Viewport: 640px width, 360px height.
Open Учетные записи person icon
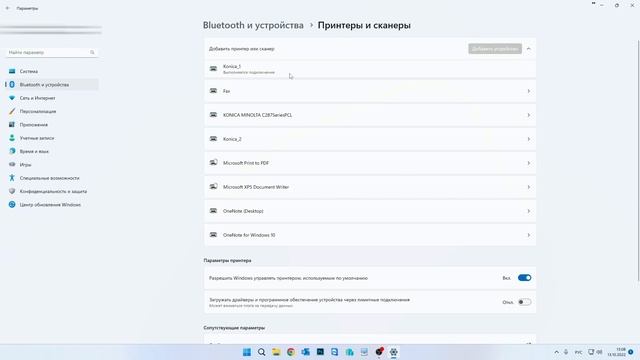click(12, 138)
